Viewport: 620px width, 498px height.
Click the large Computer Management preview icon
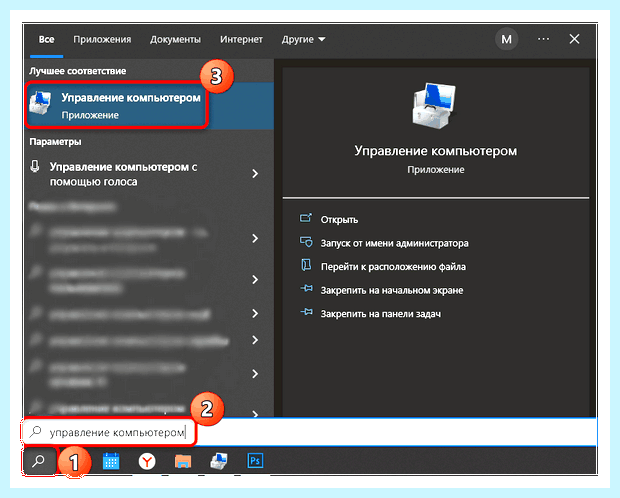click(434, 106)
